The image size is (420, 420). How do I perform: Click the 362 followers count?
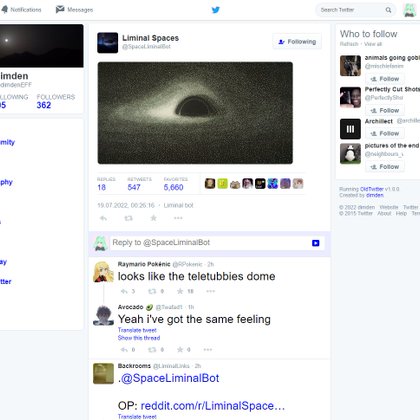click(44, 105)
